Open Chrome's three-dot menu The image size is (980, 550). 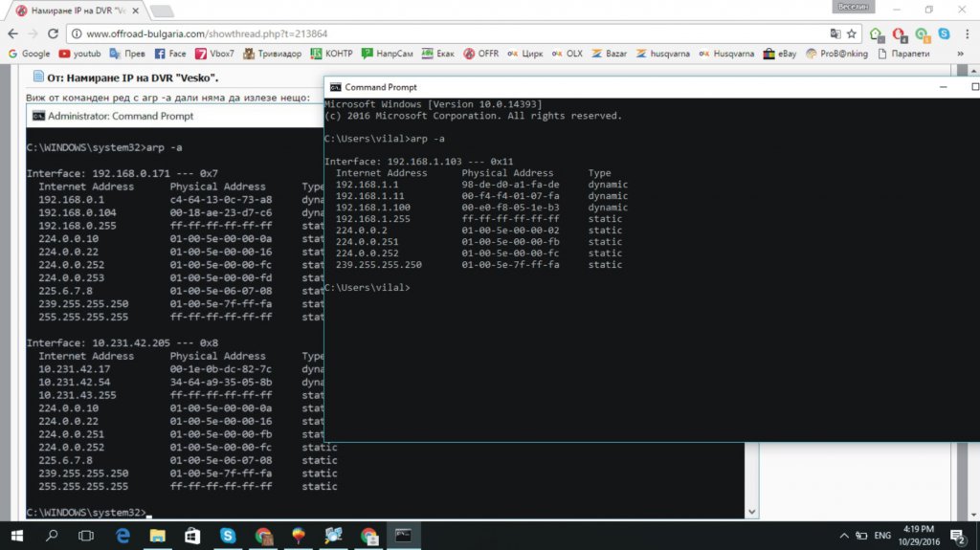[967, 33]
